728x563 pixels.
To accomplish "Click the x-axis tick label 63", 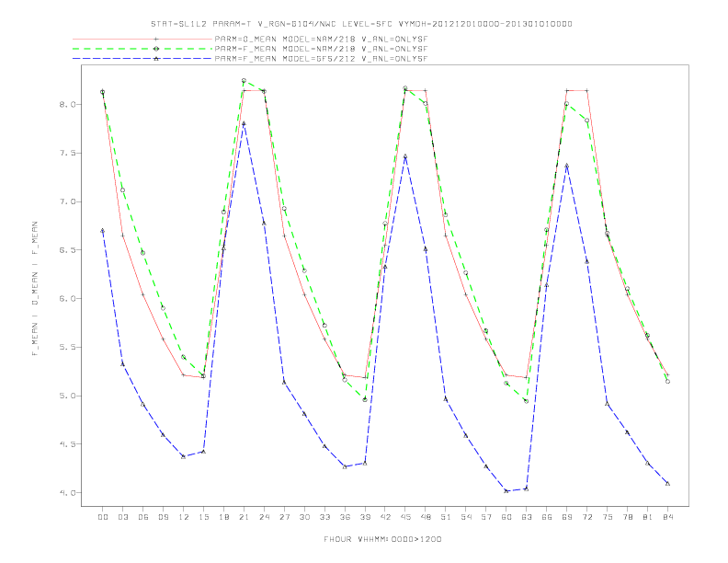I will (x=527, y=517).
